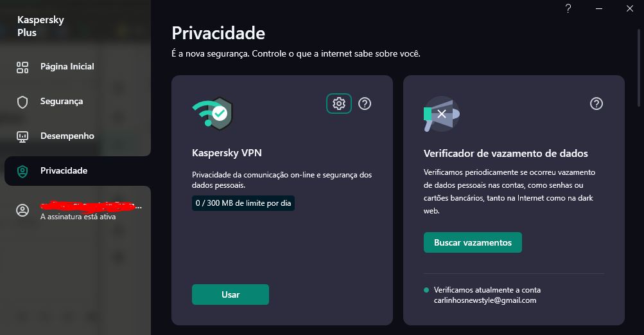Click the Página Inicial grid icon

pos(22,67)
